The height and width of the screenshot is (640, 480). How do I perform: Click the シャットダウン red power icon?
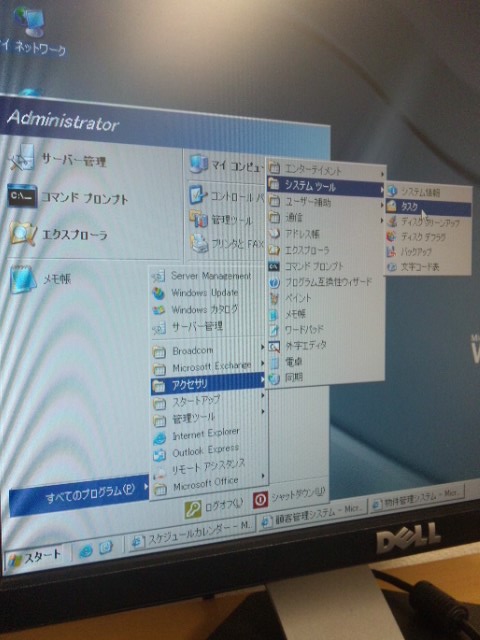[260, 499]
